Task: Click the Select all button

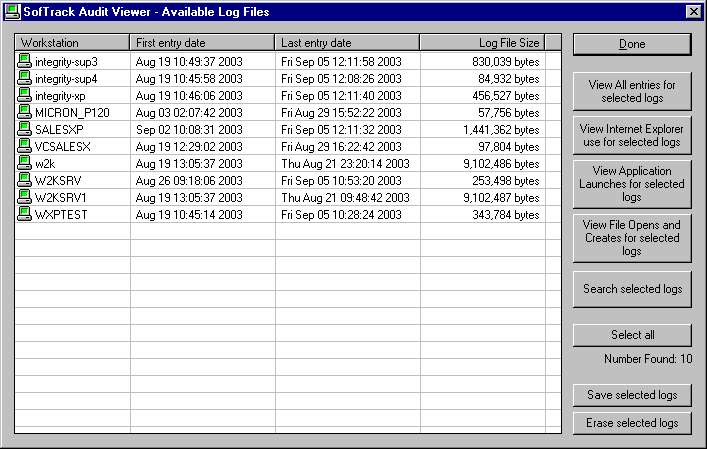Action: pos(632,335)
